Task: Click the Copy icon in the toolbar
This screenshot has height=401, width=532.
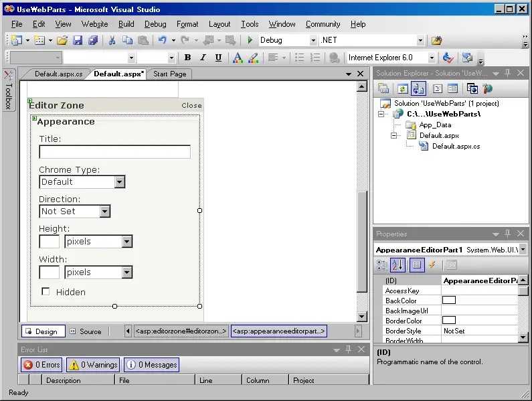Action: 128,40
